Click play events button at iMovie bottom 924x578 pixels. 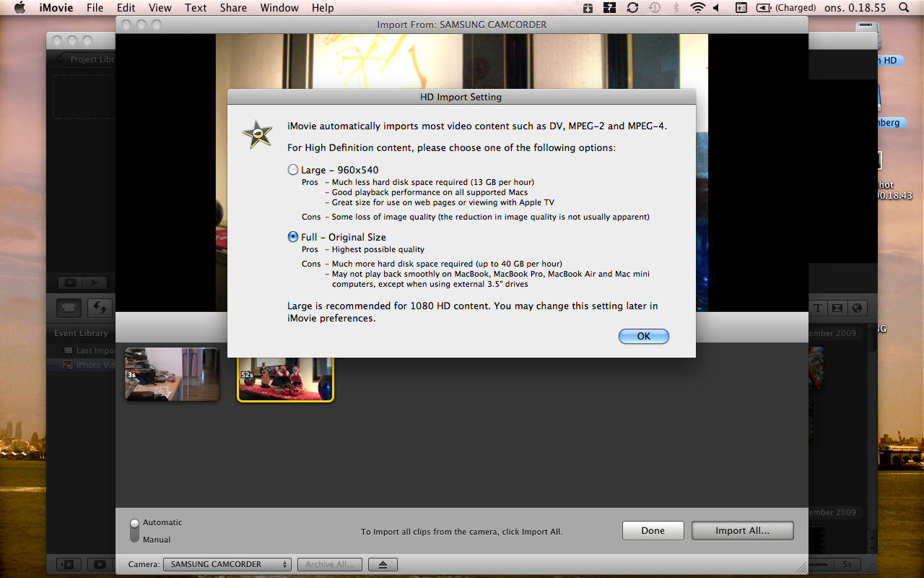[100, 564]
